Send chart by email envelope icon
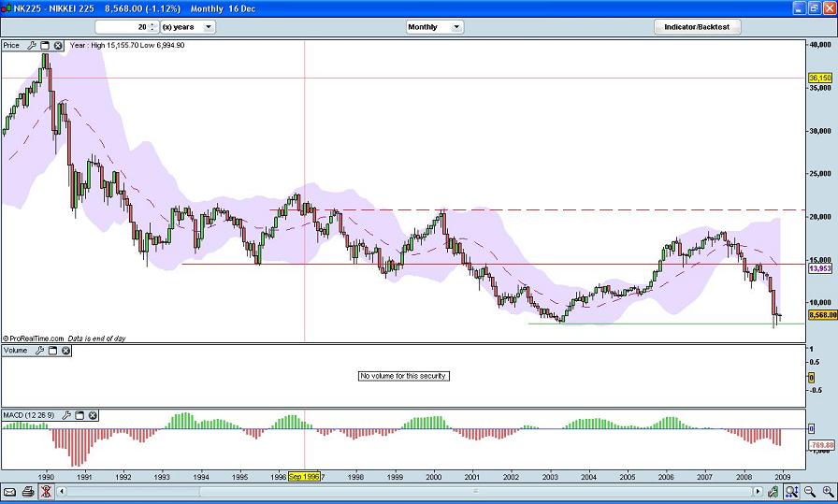This screenshot has height=504, width=838. point(9,492)
